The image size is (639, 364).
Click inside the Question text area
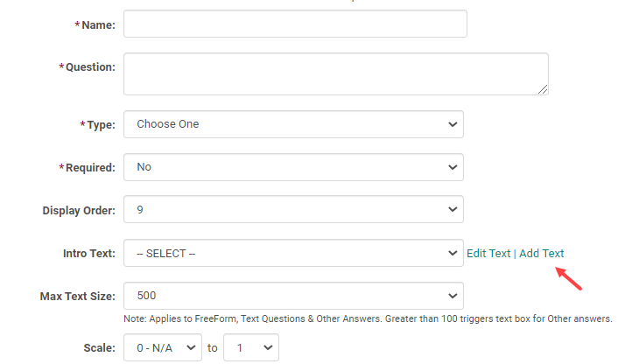click(335, 73)
